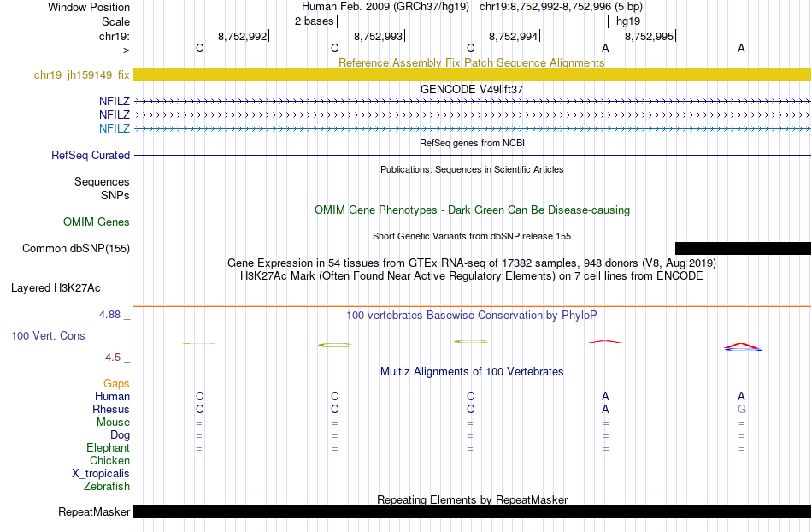Select the black RepeatMasker element bar

(473, 511)
